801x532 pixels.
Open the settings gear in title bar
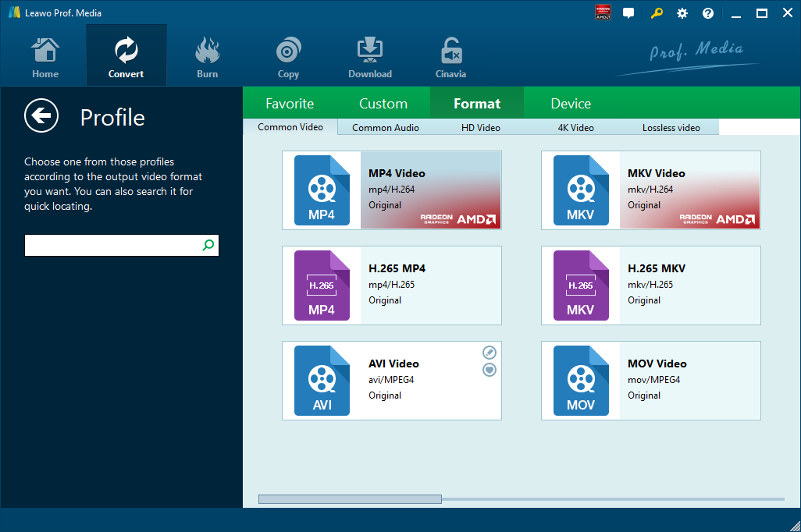[x=682, y=13]
